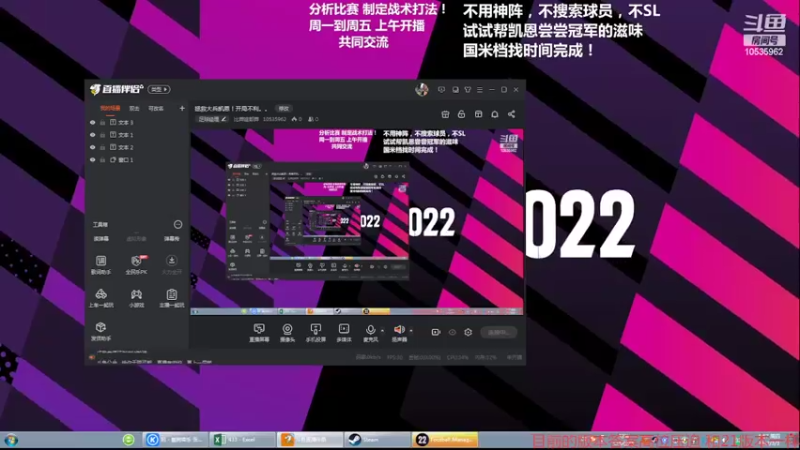Lock the 文本 1 source
Screen dimensions: 800x450
103,135
